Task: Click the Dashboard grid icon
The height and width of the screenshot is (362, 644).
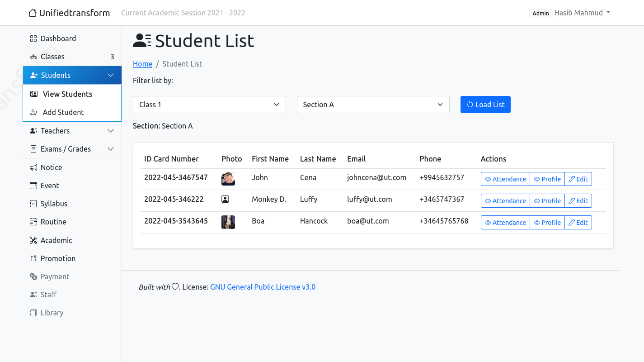Action: [x=33, y=38]
